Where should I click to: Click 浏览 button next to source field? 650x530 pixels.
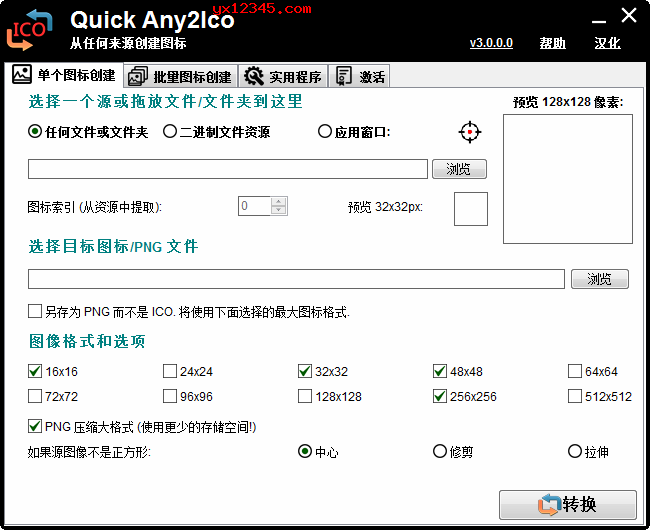459,169
